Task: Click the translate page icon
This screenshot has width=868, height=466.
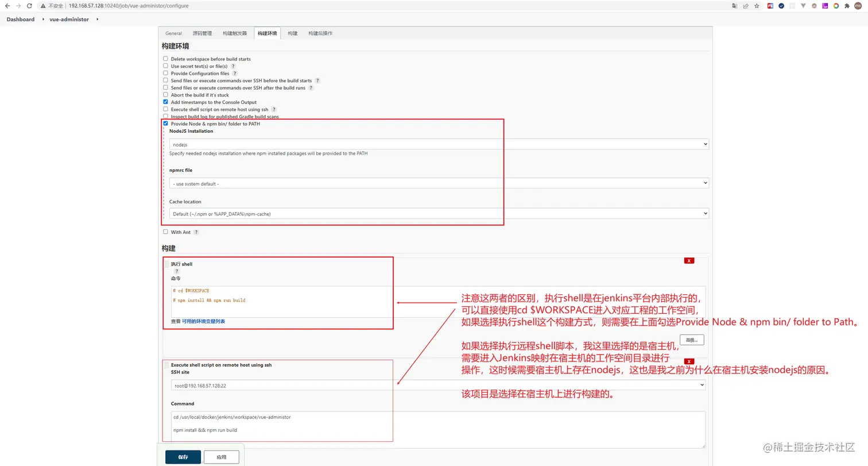Action: click(x=735, y=6)
